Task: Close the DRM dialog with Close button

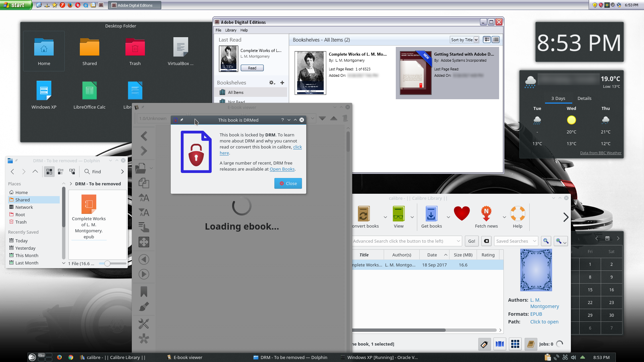Action: pyautogui.click(x=288, y=183)
